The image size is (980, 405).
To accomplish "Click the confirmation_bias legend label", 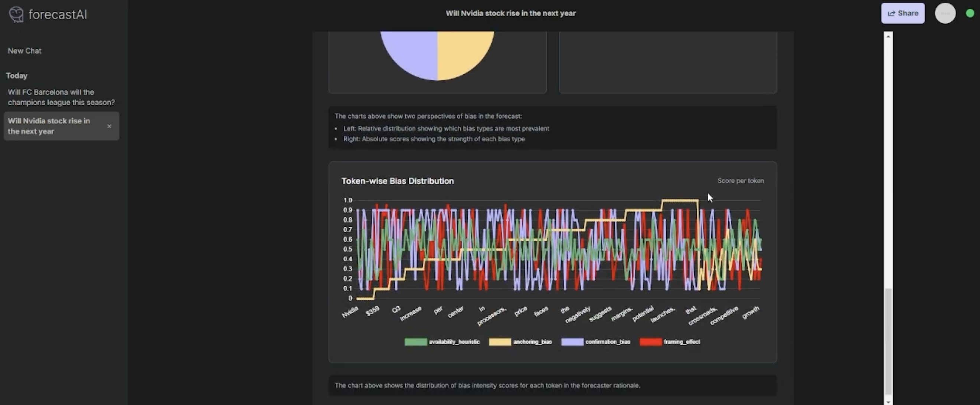I will [608, 342].
